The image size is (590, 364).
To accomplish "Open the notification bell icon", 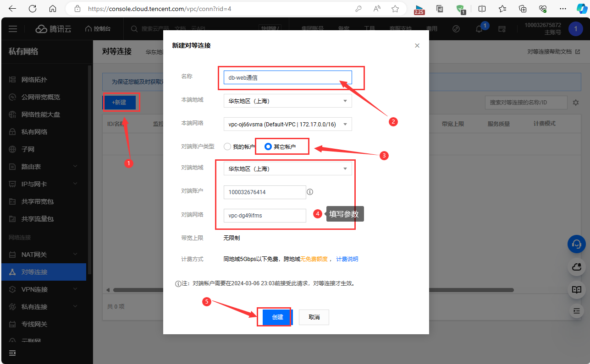I will pos(479,29).
